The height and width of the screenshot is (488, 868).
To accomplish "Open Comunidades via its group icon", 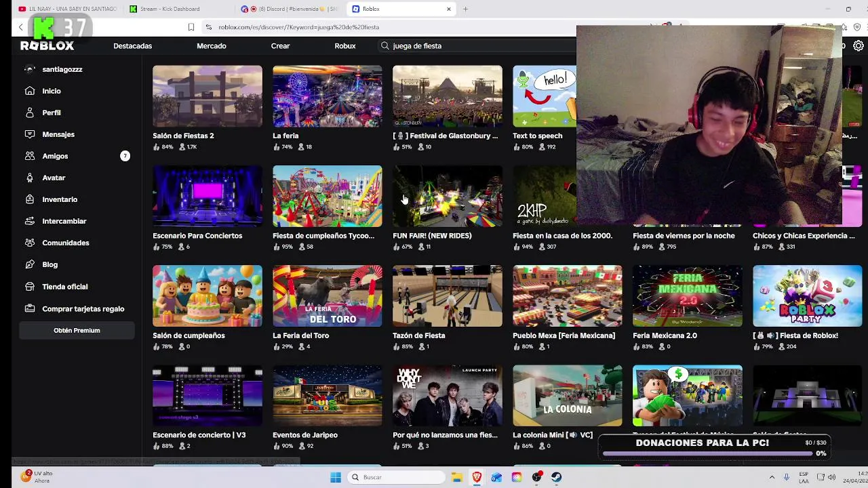I will pyautogui.click(x=30, y=243).
